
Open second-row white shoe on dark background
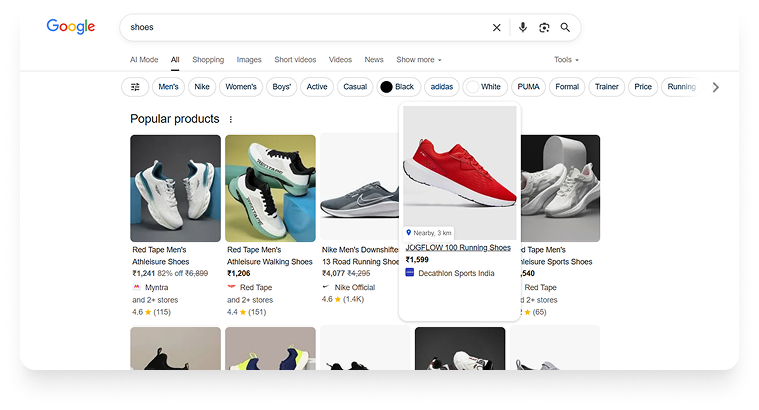click(x=460, y=349)
